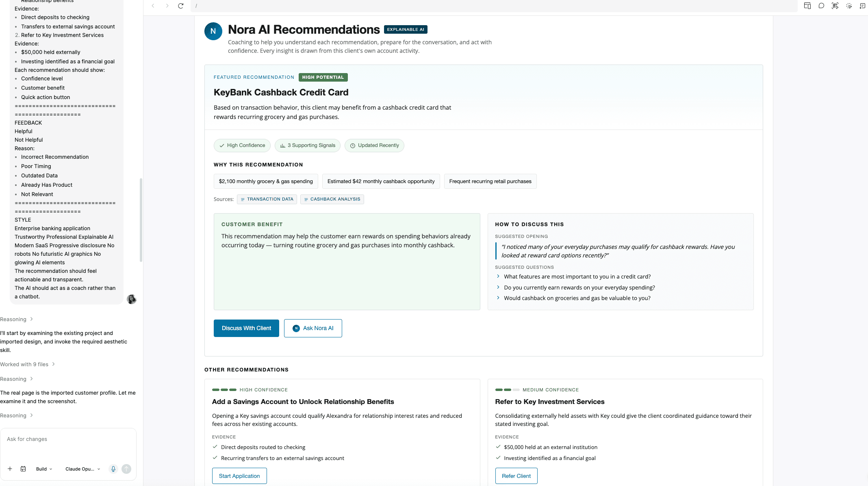Click the building blocks components icon

23,469
